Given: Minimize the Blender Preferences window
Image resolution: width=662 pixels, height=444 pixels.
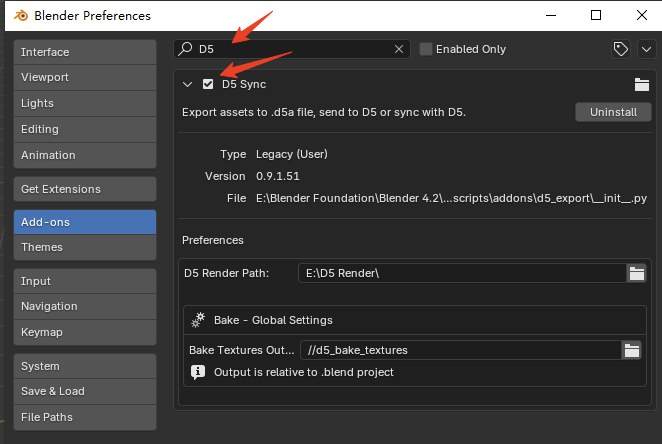Looking at the screenshot, I should [551, 16].
